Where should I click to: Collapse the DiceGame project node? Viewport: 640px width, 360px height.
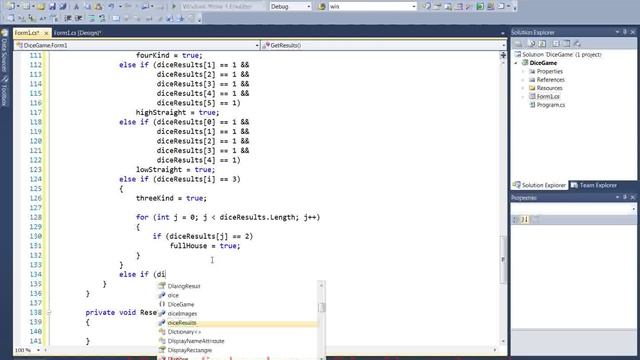point(516,63)
